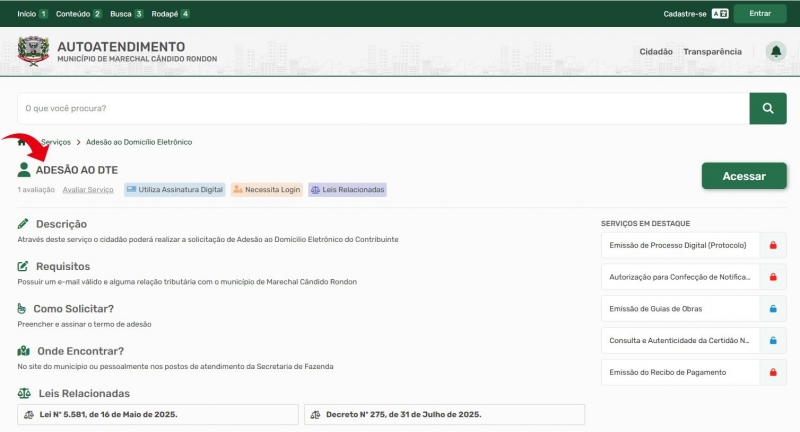Click the Leis Relacionadas tag

coord(347,189)
